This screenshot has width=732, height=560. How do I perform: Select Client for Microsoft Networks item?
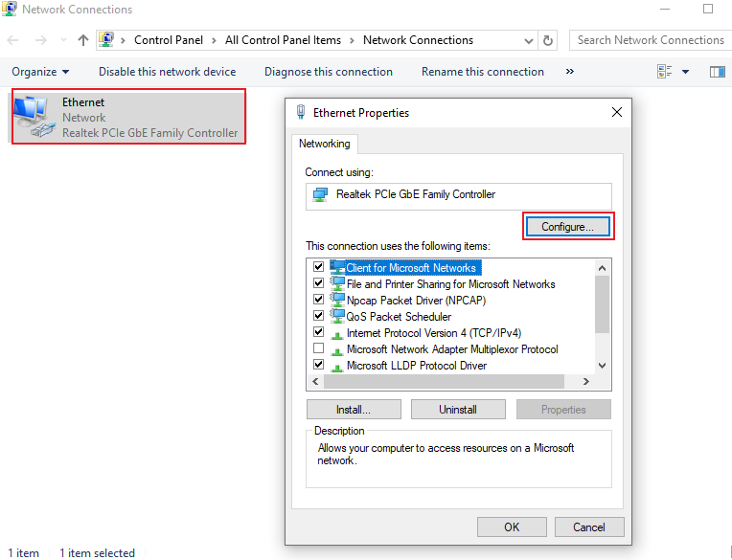pyautogui.click(x=411, y=268)
